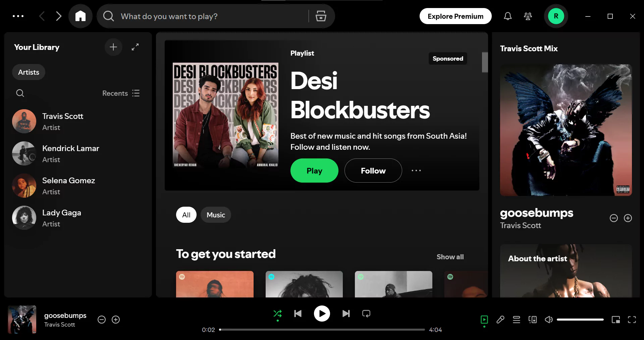
Task: Open the three-dot app menu
Action: (18, 16)
